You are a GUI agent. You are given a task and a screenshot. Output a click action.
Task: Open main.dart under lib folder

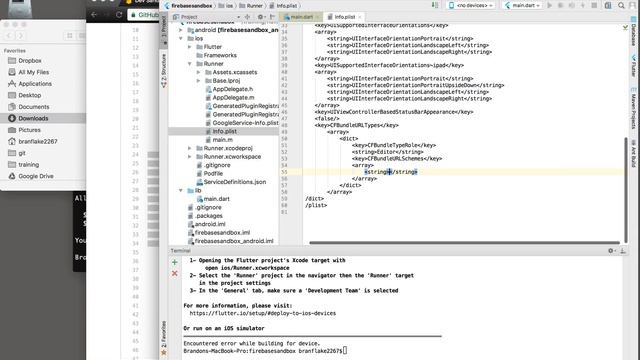[216, 199]
